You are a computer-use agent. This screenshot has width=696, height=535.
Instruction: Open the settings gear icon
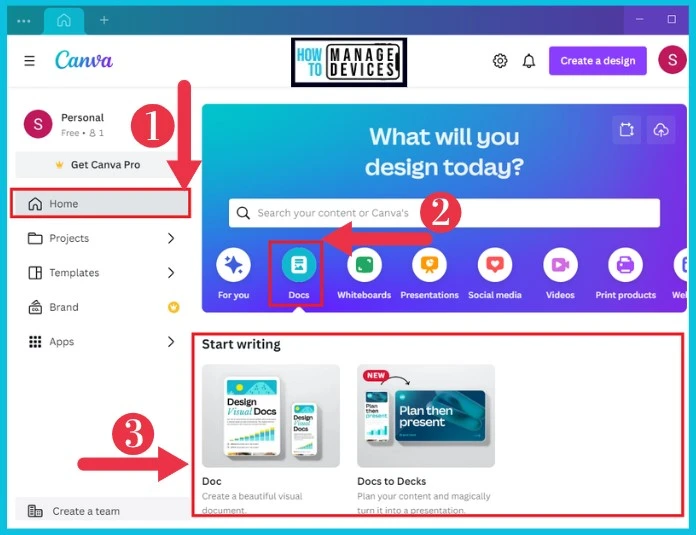point(500,61)
